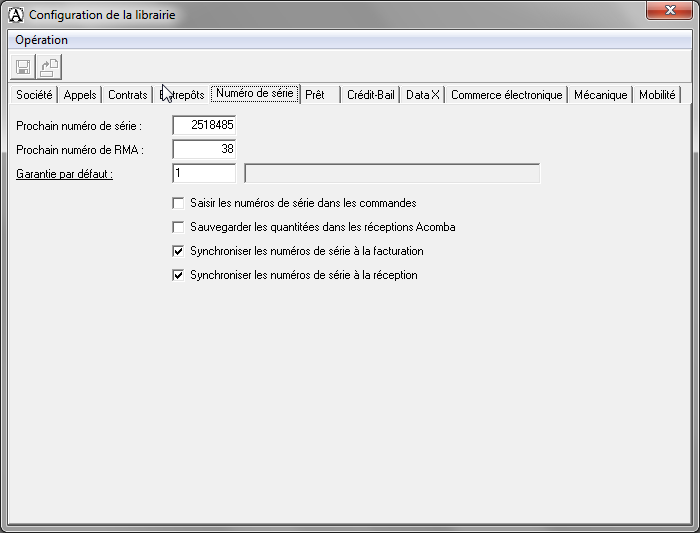Enable Saisir les numéros de série dans les commandes
700x533 pixels.
pos(179,203)
